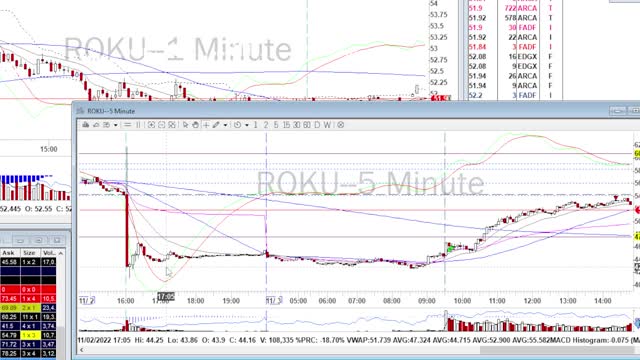Click the 60.25 ask price cell
Image resolution: width=640 pixels, height=360 pixels.
[x=9, y=317]
